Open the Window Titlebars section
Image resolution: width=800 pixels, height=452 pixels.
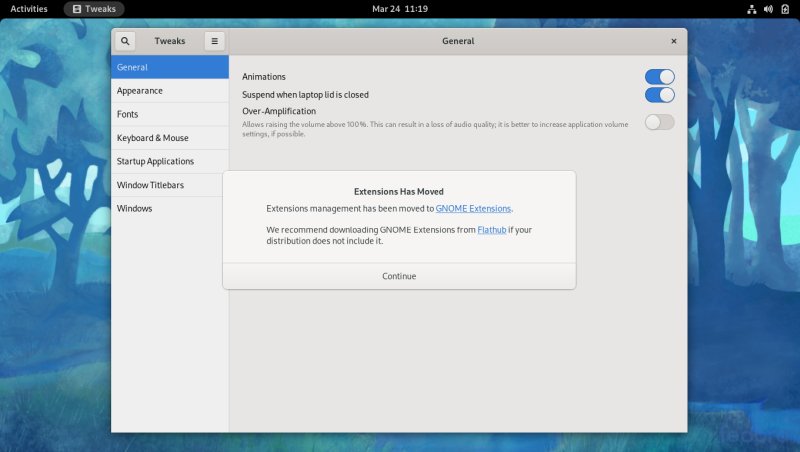pyautogui.click(x=170, y=185)
